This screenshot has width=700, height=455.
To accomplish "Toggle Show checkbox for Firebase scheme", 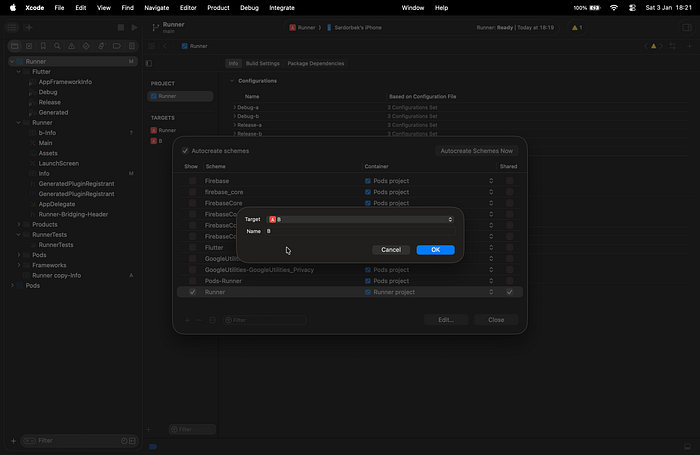I will pyautogui.click(x=192, y=181).
